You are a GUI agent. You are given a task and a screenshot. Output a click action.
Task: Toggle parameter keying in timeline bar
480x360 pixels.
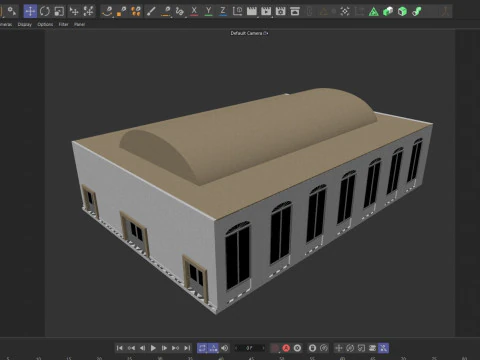(372, 348)
